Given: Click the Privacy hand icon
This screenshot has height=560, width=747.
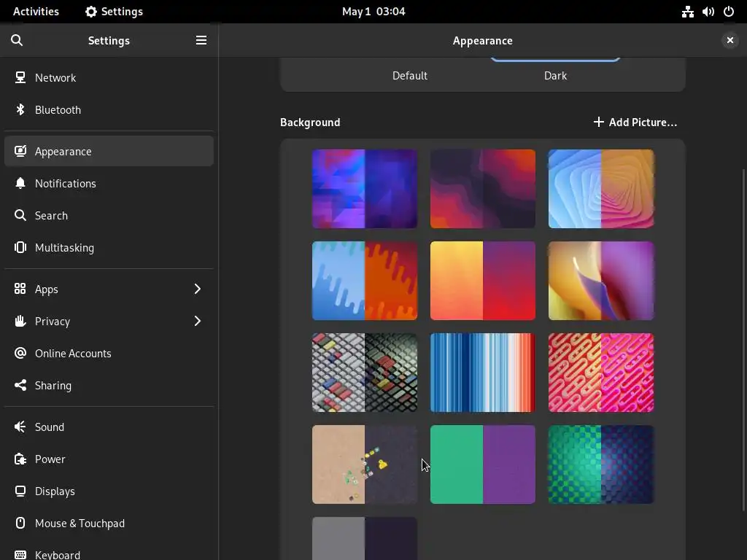Looking at the screenshot, I should 20,321.
